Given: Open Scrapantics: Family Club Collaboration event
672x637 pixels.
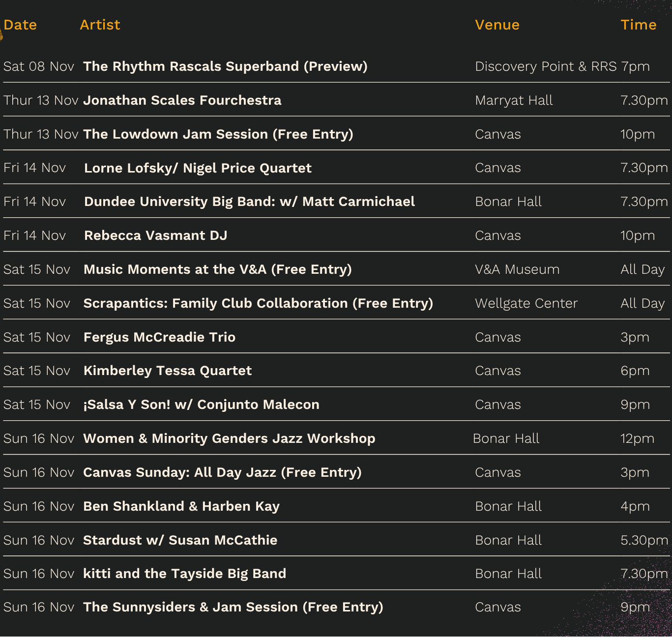Looking at the screenshot, I should 258,303.
